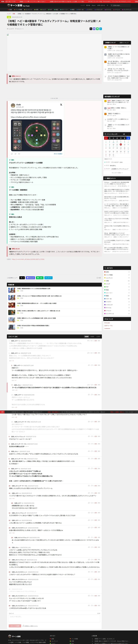
Task: Select 速報 in the top category navigation
Action: 10,10
